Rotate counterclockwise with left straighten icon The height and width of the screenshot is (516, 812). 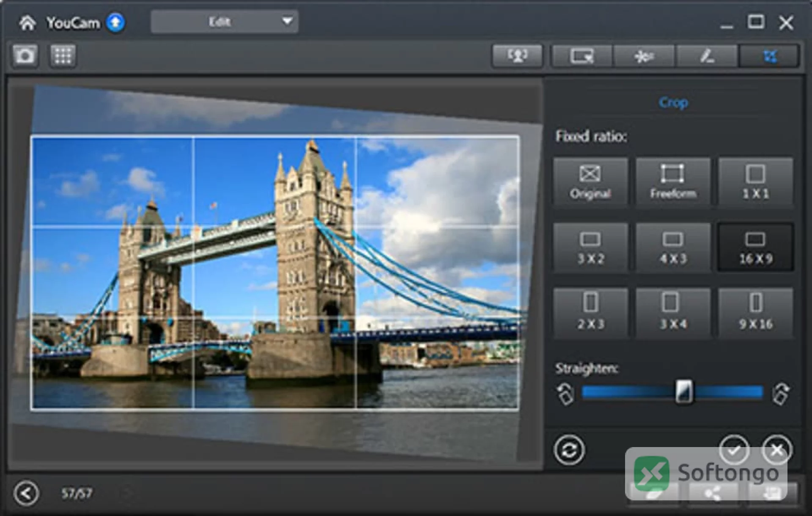pyautogui.click(x=565, y=394)
